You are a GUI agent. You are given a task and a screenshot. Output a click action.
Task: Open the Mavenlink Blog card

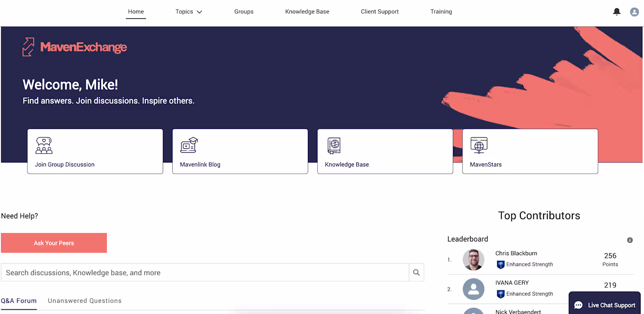click(240, 151)
